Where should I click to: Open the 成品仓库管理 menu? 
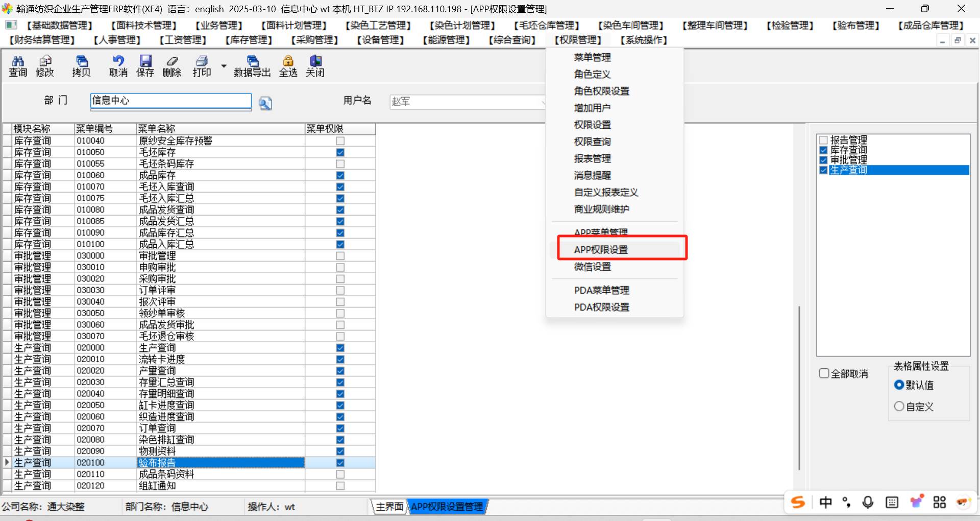pos(932,26)
